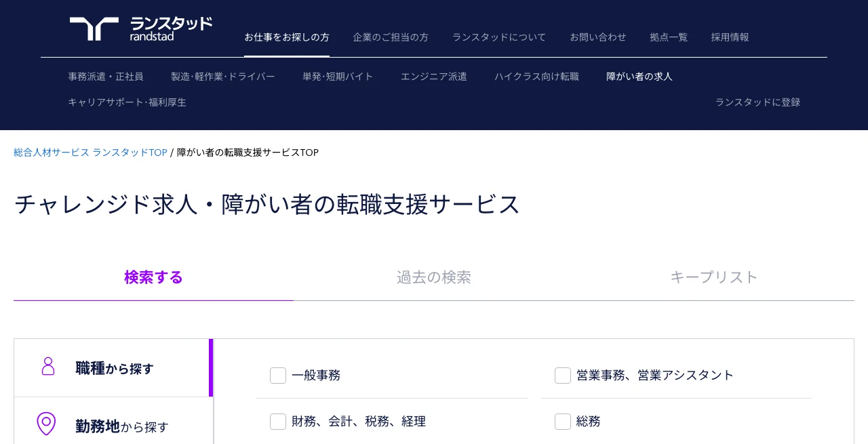Check the 一般事務 checkbox
Viewport: 868px width, 444px height.
(278, 376)
